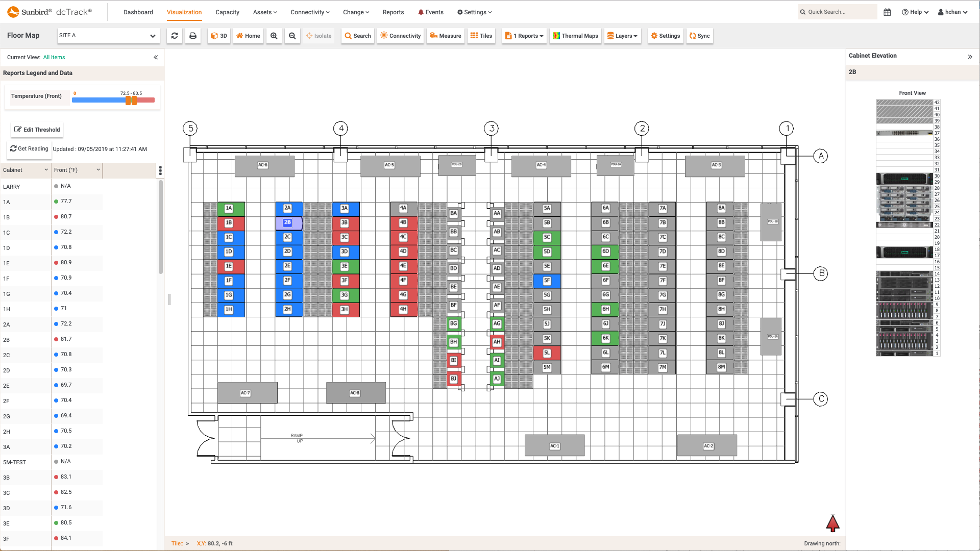The height and width of the screenshot is (551, 980).
Task: Click the orange temperature threshold slider handle
Action: (x=129, y=101)
